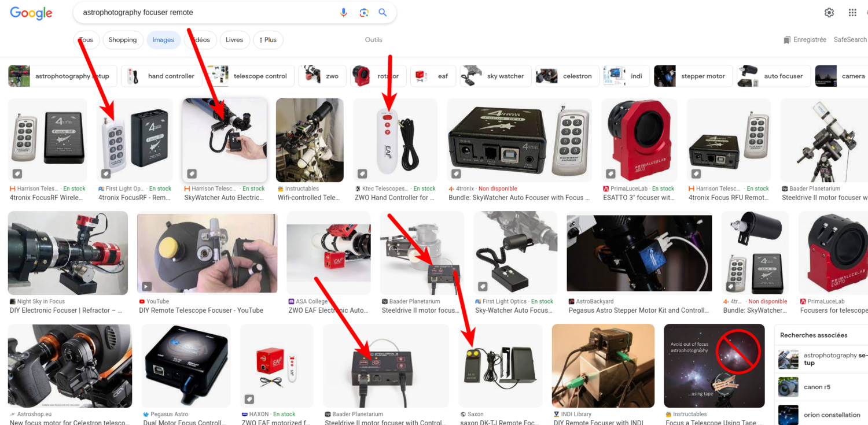Expand the Plus search categories menu

[x=268, y=39]
